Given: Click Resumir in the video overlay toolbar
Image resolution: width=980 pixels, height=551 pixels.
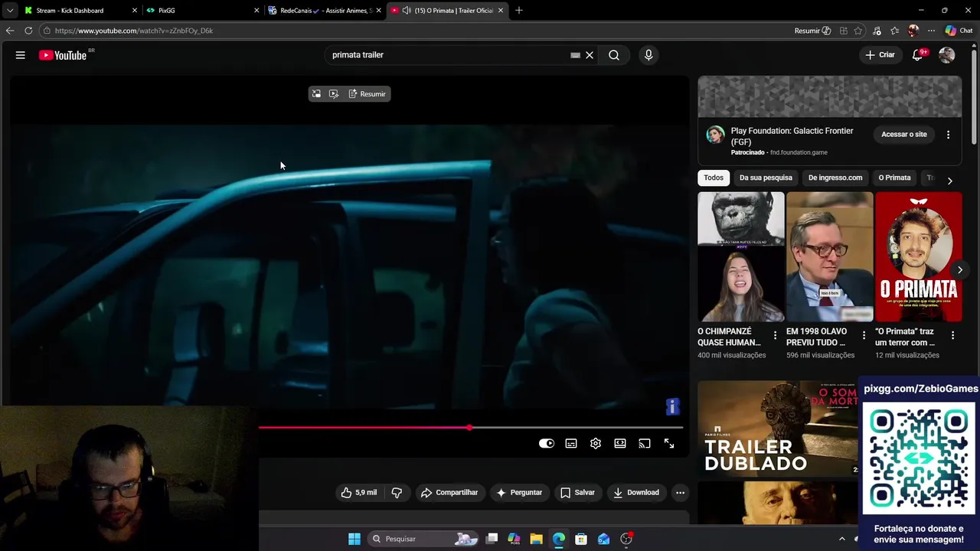Looking at the screenshot, I should click(x=367, y=94).
